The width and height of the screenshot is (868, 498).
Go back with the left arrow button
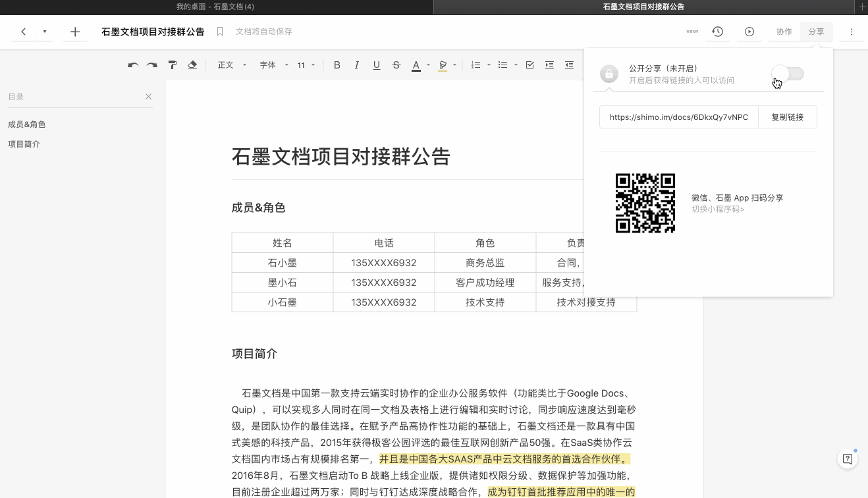pyautogui.click(x=24, y=32)
